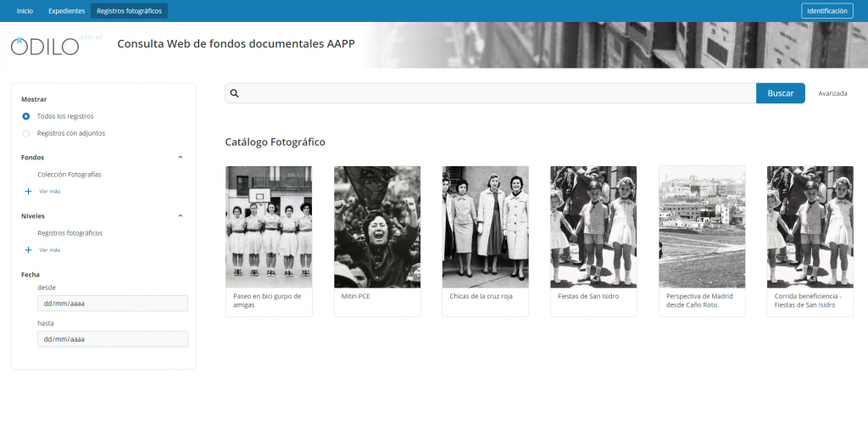
Task: Open the Avanzada search link
Action: pos(832,93)
